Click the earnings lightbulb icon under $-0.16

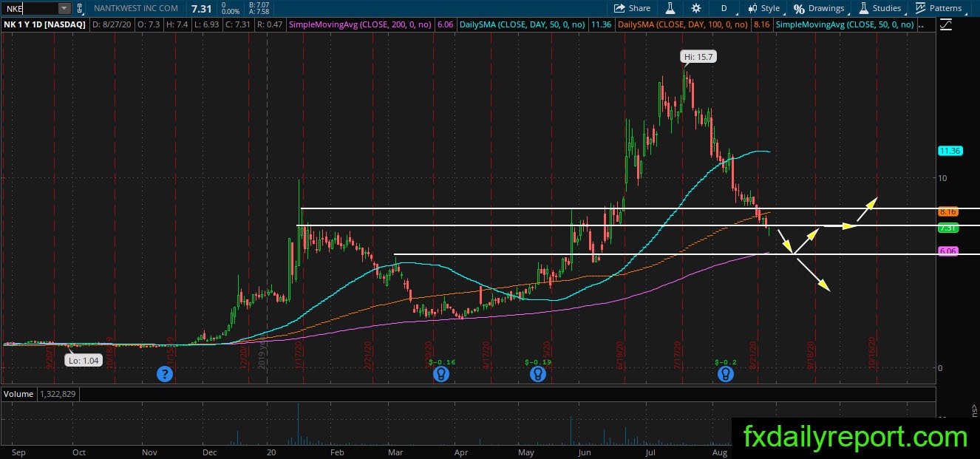coord(440,374)
